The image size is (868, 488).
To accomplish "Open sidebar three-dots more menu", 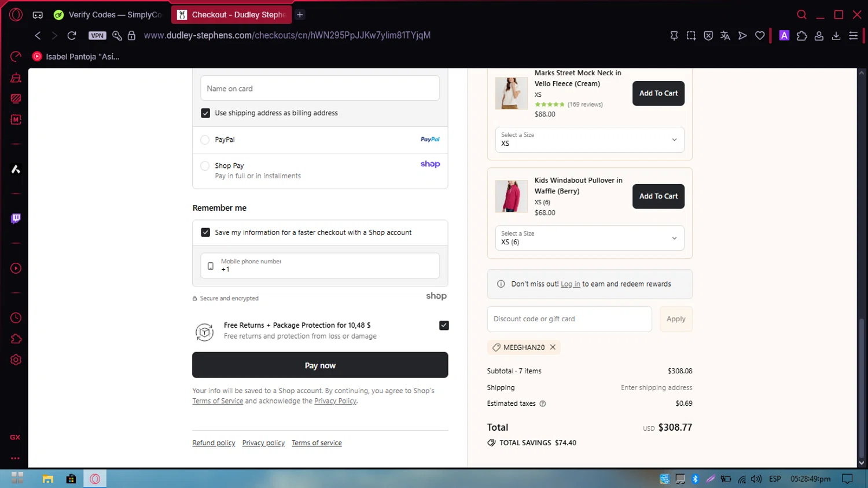I will [16, 458].
